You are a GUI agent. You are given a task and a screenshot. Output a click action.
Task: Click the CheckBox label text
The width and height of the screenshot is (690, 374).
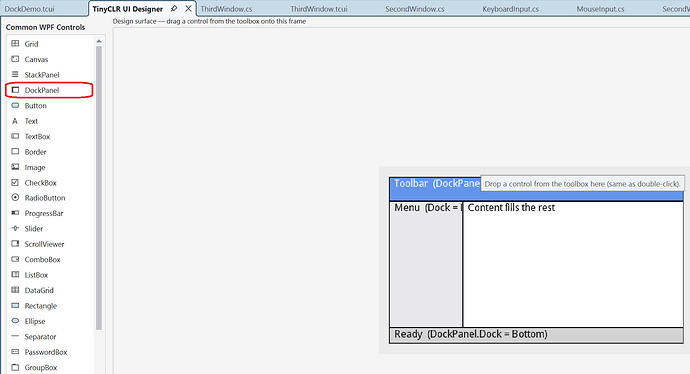click(x=40, y=183)
